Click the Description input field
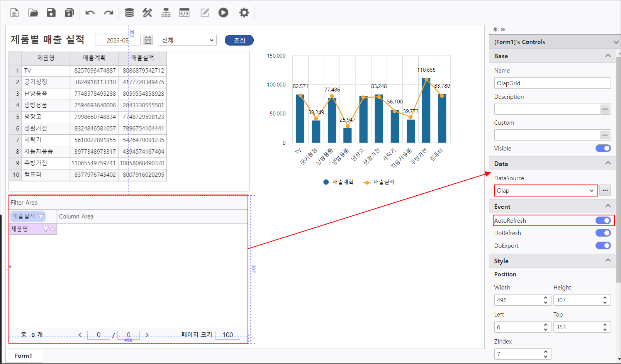This screenshot has width=621, height=364. coord(547,109)
